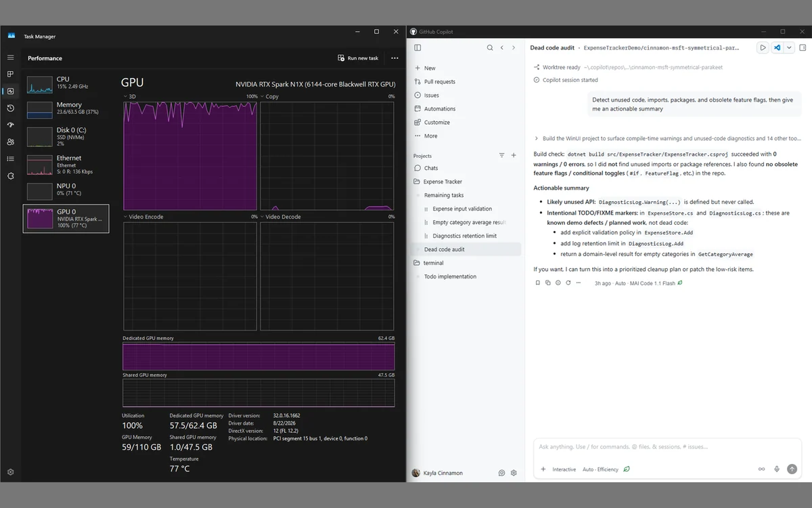Open response more actions ellipsis
The width and height of the screenshot is (812, 508).
(579, 283)
